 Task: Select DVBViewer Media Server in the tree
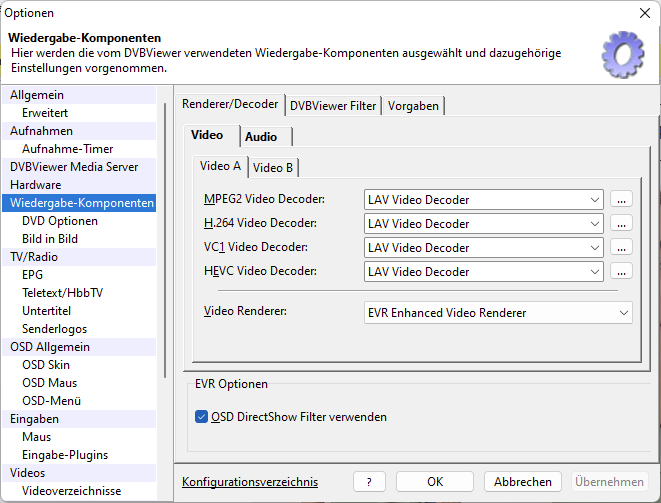point(74,167)
